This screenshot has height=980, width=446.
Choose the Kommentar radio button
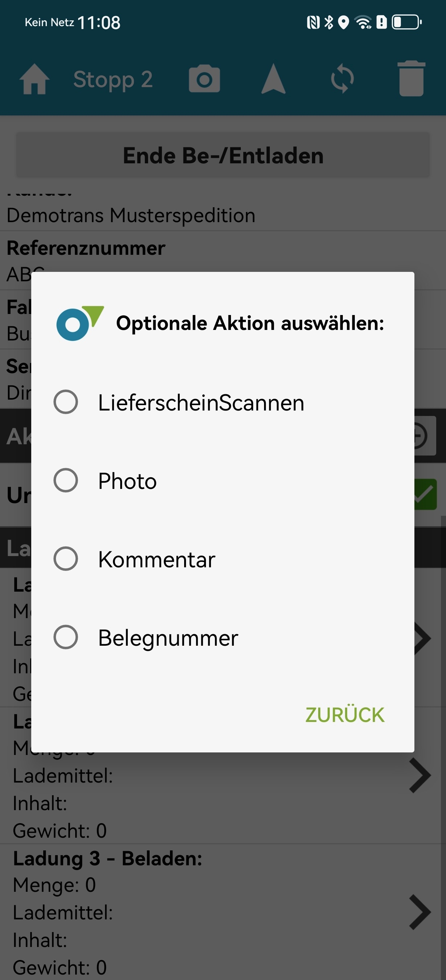pyautogui.click(x=66, y=559)
